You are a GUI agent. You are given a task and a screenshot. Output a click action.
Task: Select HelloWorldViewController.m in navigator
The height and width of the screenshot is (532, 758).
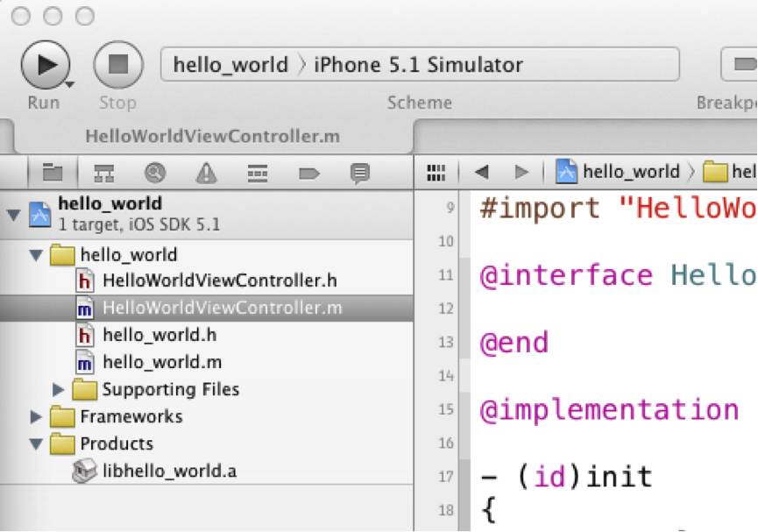pyautogui.click(x=207, y=309)
